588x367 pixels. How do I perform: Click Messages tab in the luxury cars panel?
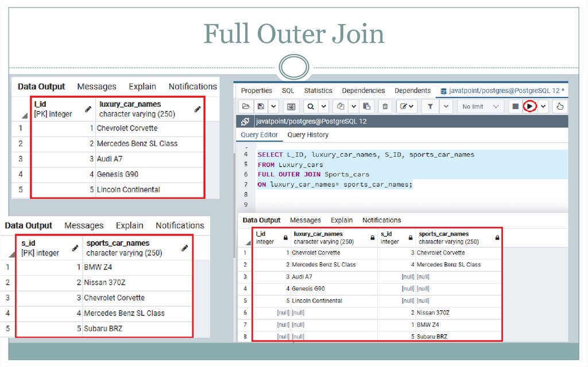(x=96, y=87)
